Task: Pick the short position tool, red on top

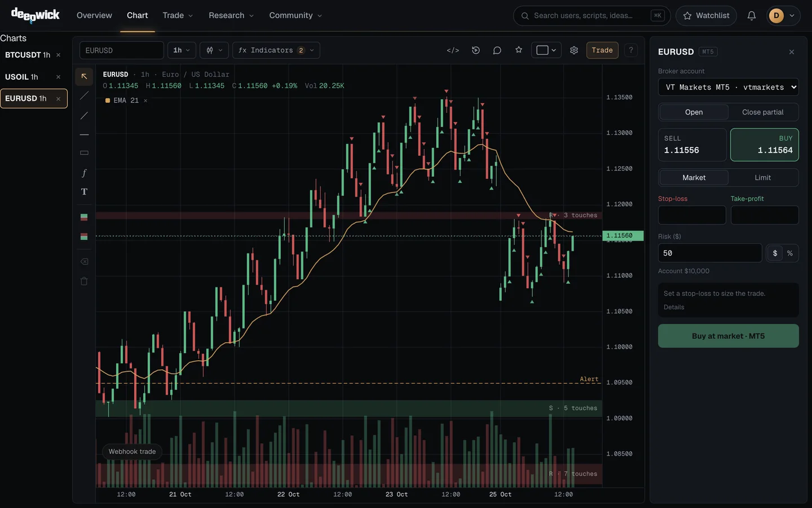Action: click(x=84, y=237)
